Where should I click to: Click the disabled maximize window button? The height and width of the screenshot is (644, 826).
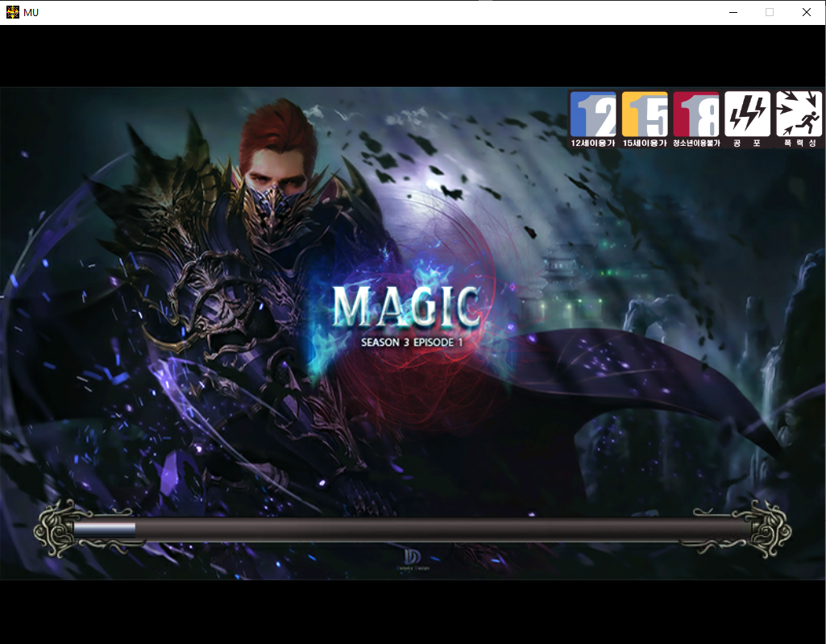click(770, 13)
